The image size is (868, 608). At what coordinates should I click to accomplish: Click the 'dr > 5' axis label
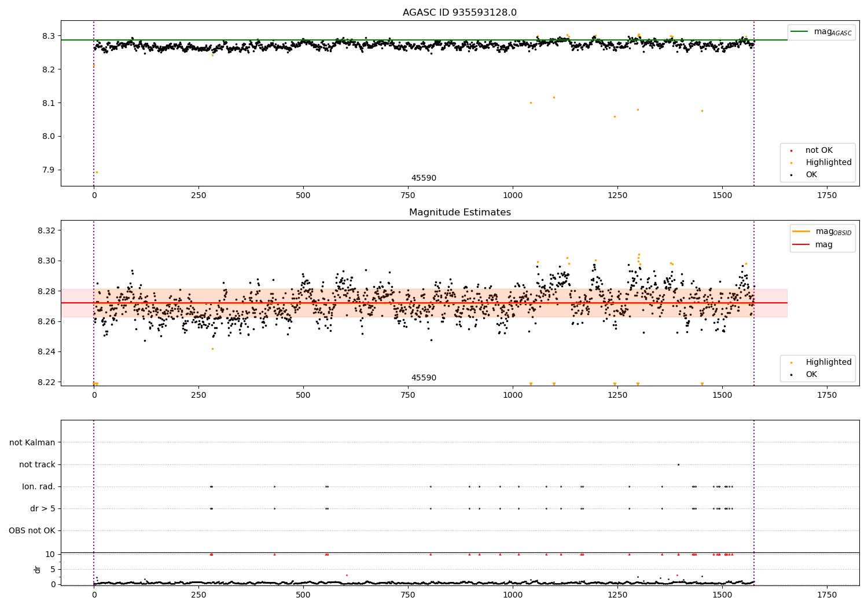click(43, 508)
